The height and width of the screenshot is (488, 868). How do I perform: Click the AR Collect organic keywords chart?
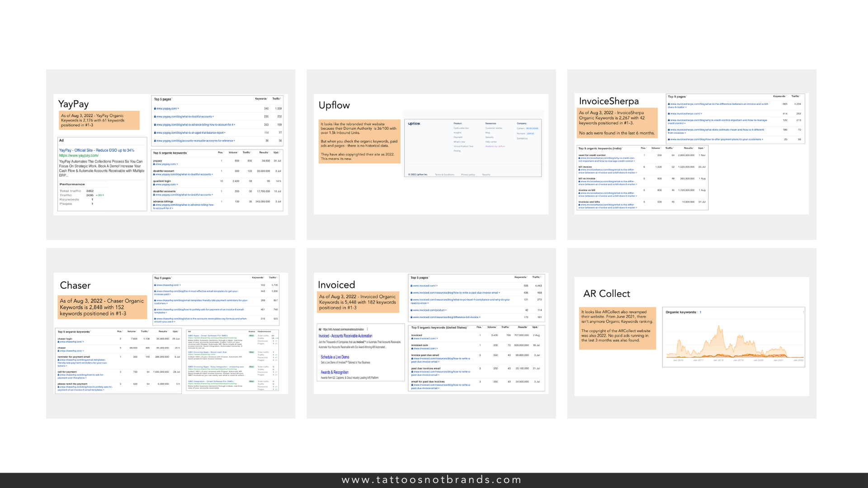tap(733, 341)
